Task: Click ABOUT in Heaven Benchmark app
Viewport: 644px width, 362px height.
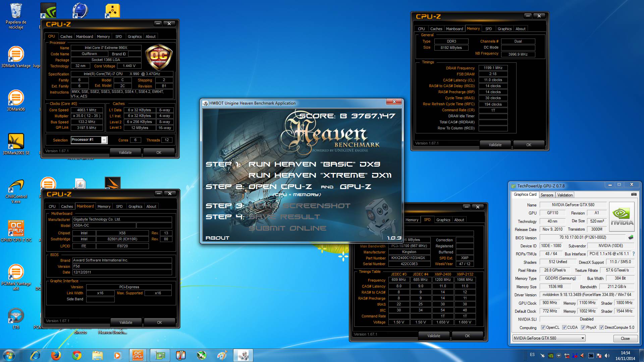Action: pos(217,238)
